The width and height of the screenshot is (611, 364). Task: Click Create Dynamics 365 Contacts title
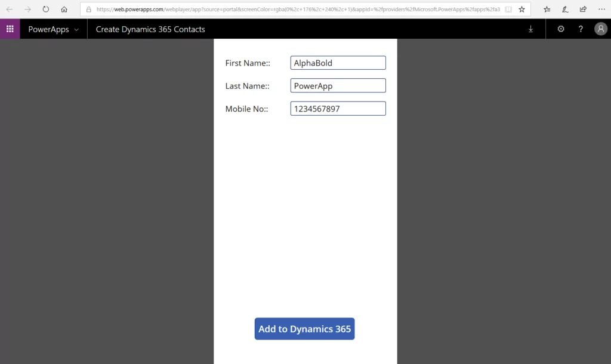[x=150, y=29]
